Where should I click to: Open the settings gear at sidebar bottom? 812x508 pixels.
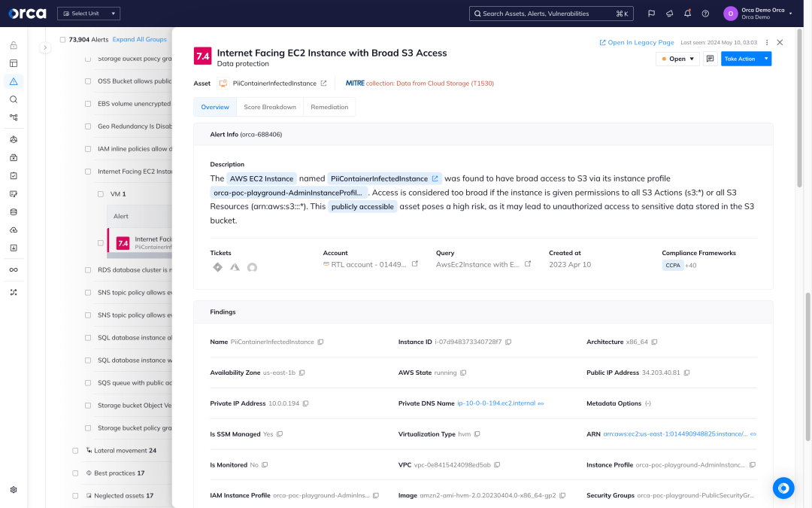[x=14, y=490]
